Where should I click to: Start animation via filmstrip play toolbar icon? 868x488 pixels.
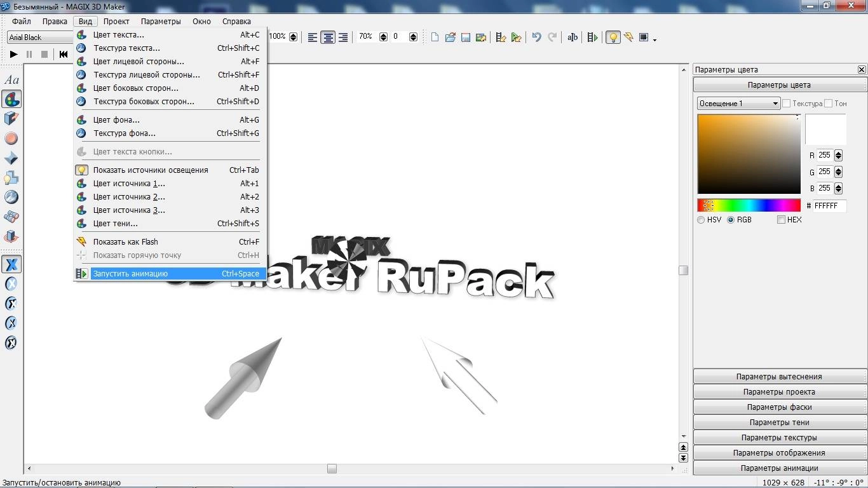click(x=592, y=37)
